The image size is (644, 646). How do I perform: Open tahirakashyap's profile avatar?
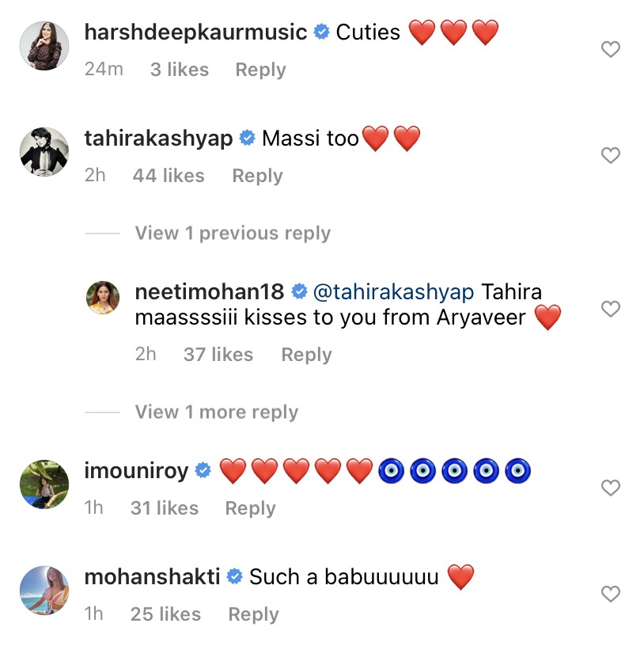(44, 150)
